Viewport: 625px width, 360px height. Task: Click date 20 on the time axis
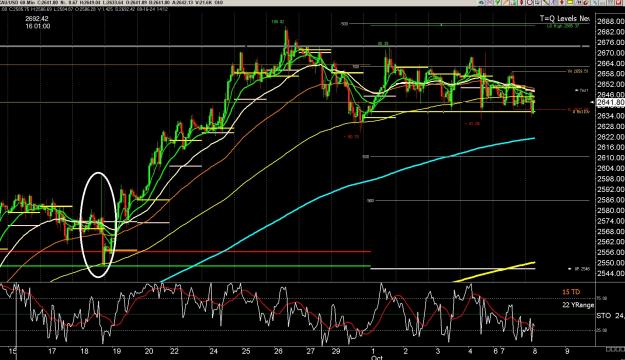click(x=149, y=351)
